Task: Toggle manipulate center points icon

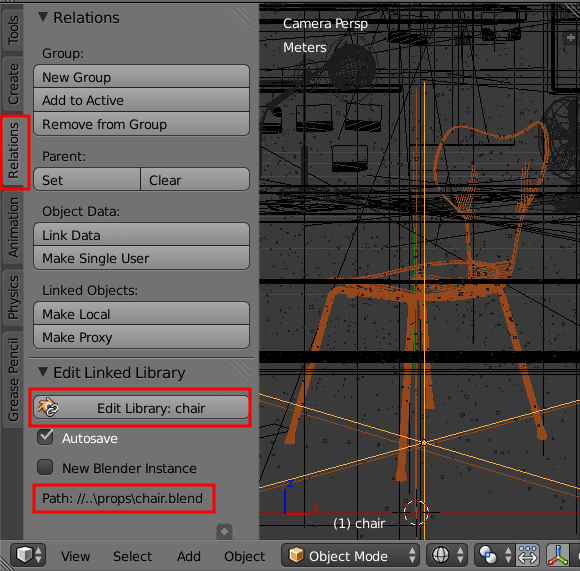Action: [527, 555]
